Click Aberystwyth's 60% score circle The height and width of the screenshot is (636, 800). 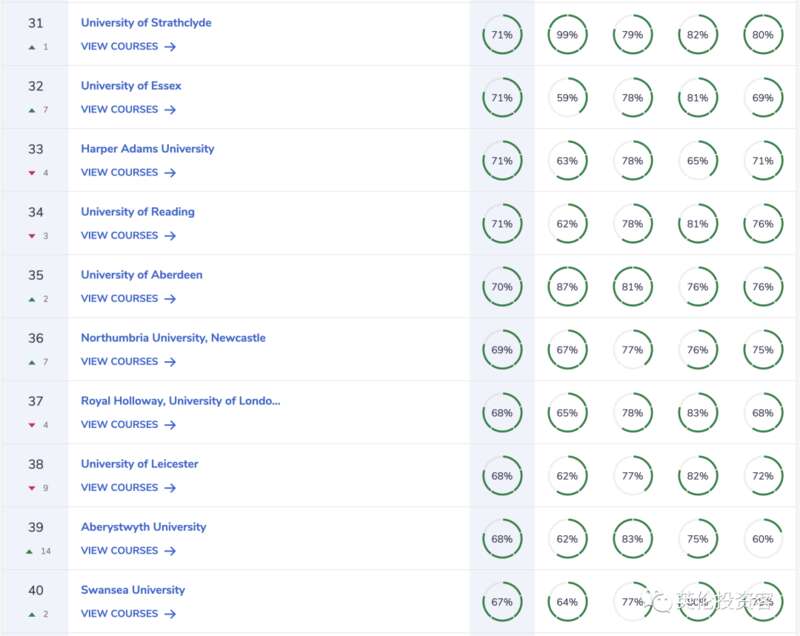coord(763,539)
